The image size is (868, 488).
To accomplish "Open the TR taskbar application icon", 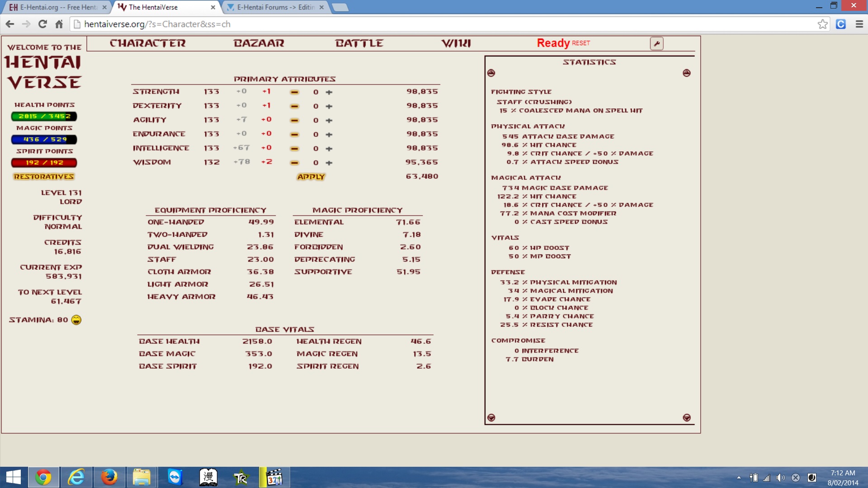I will (241, 477).
